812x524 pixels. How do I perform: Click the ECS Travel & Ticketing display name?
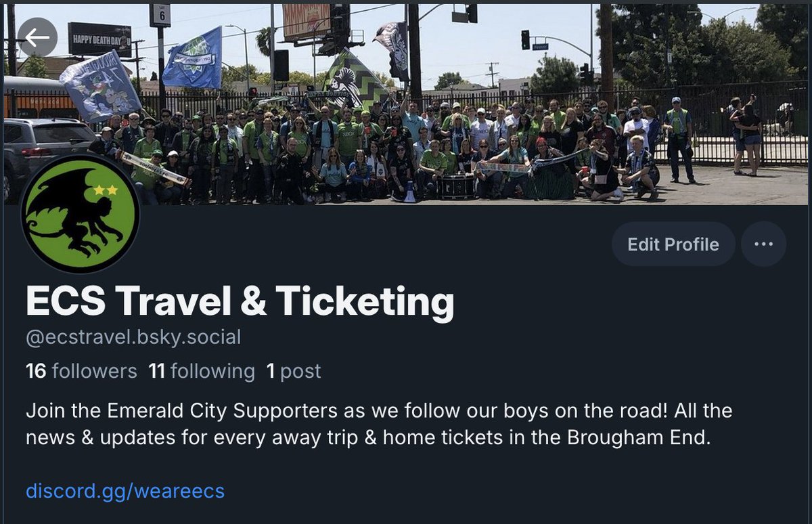tap(240, 302)
